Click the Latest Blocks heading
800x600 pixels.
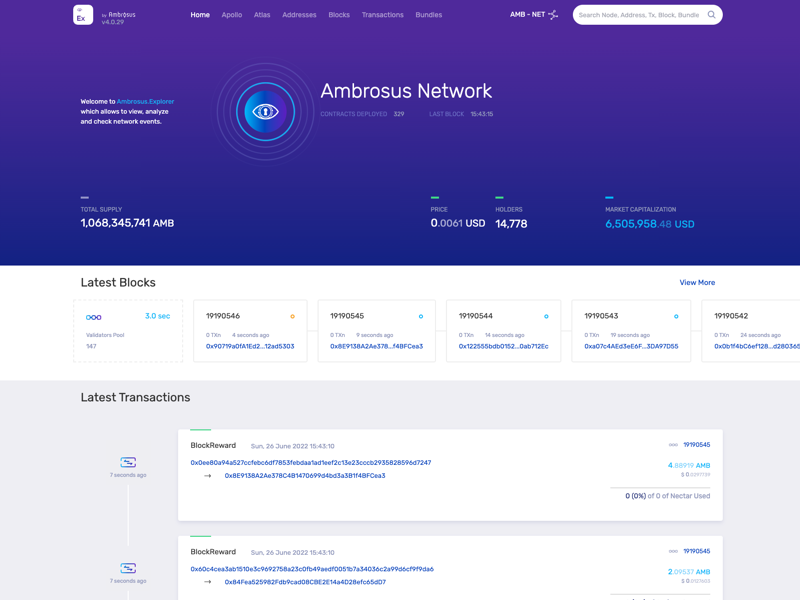[x=118, y=283]
